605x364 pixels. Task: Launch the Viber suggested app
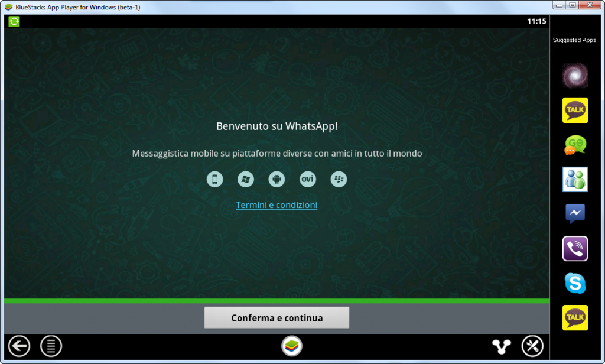574,248
